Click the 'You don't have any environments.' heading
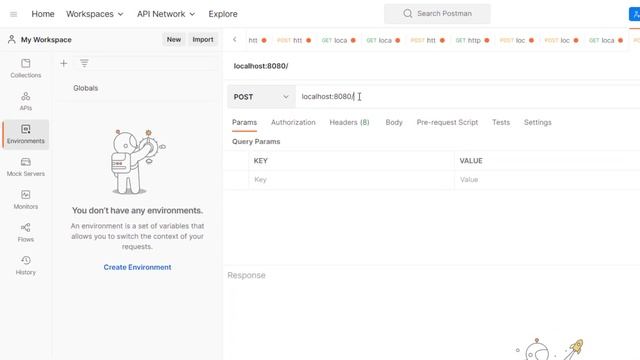 [137, 211]
